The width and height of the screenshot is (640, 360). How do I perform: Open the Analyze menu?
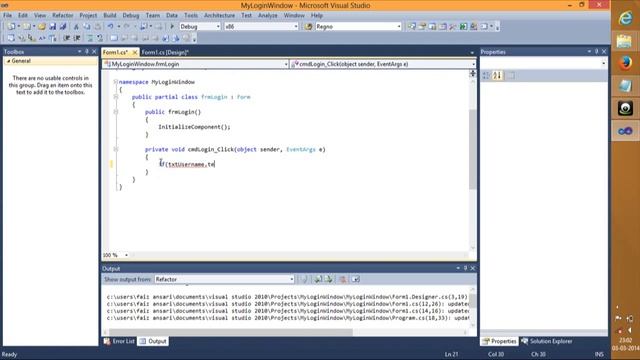pos(268,16)
